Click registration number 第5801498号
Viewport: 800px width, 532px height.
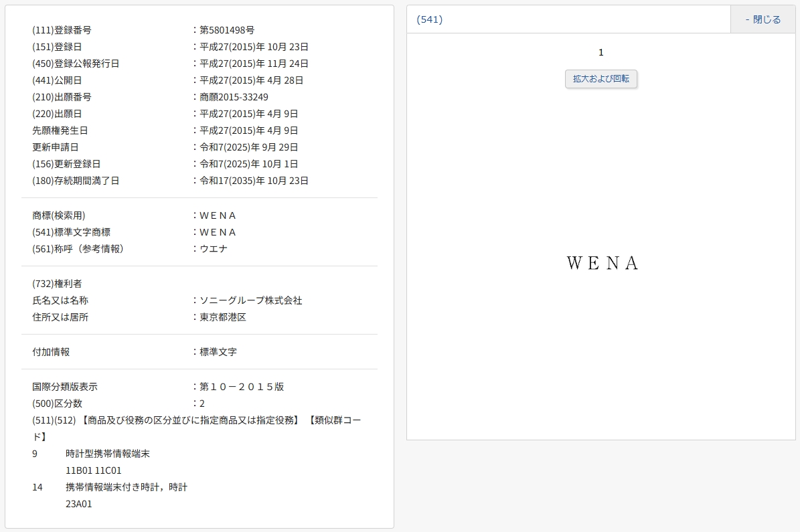click(x=227, y=30)
